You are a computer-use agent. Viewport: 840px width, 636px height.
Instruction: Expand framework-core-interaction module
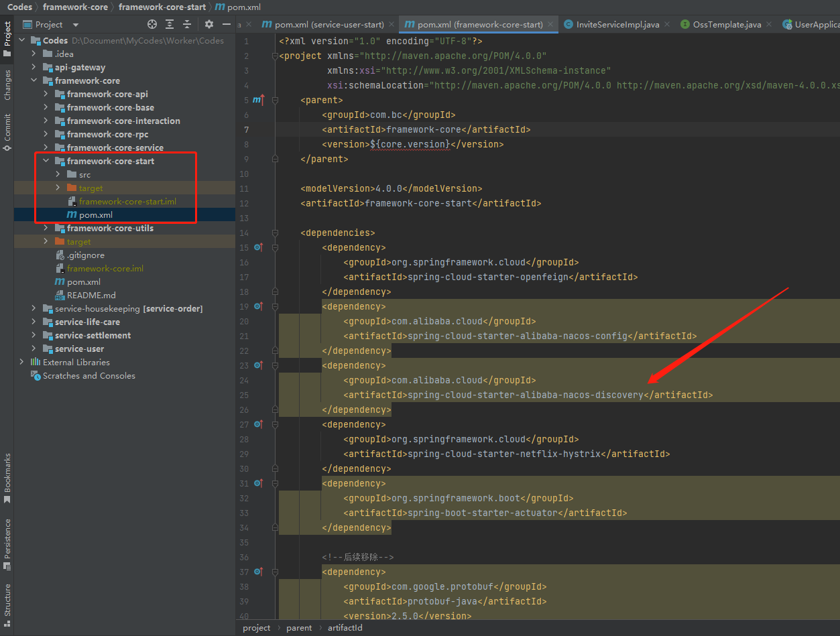point(46,121)
